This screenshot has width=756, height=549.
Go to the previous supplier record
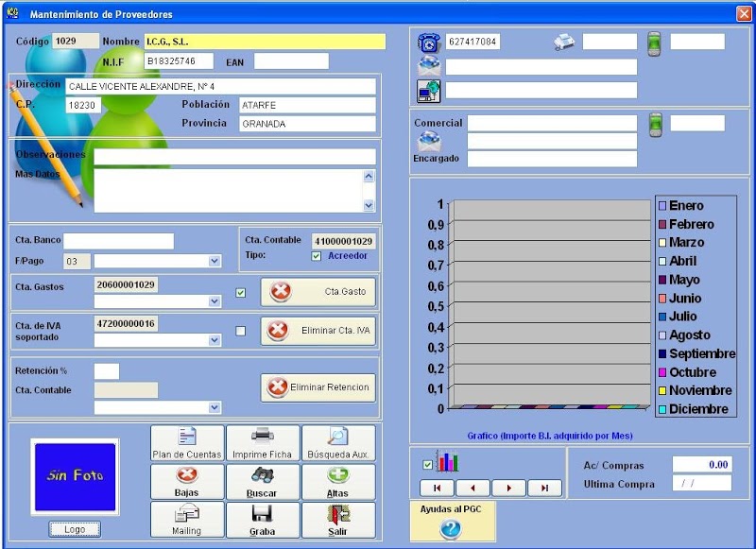click(472, 488)
